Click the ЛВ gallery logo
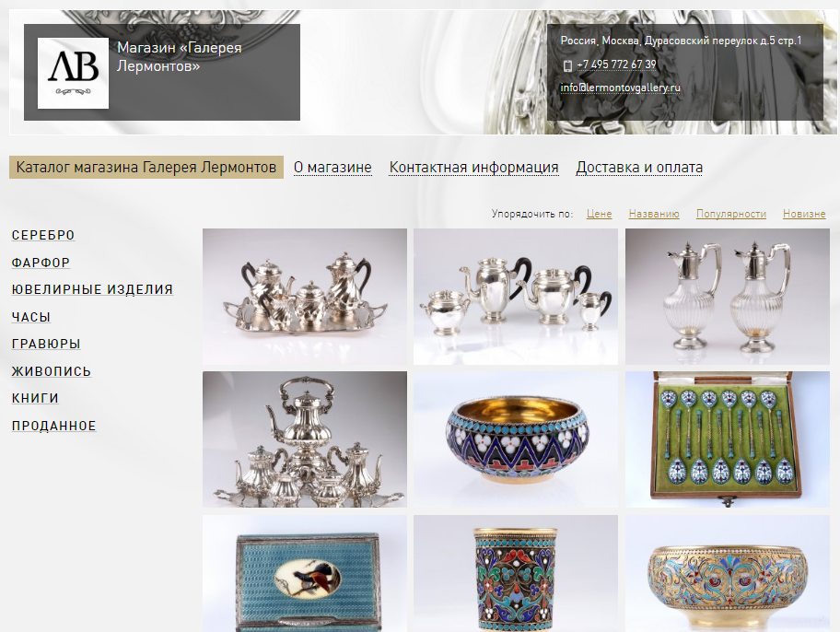Viewport: 840px width, 632px height. coord(73,74)
